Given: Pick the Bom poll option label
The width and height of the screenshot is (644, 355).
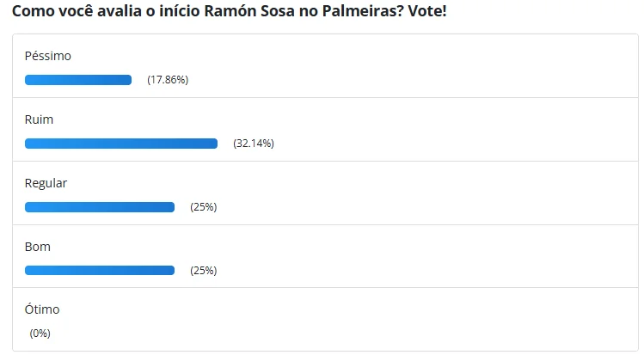Looking at the screenshot, I should [38, 247].
